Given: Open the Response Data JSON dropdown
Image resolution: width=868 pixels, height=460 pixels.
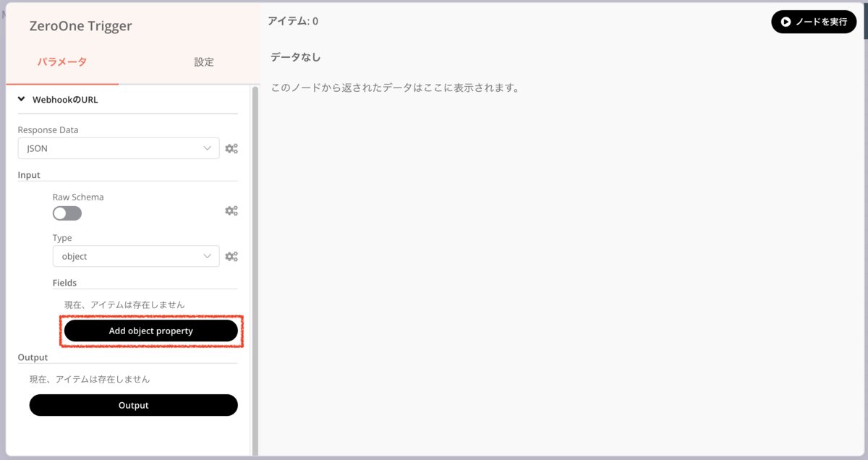Looking at the screenshot, I should click(x=119, y=148).
